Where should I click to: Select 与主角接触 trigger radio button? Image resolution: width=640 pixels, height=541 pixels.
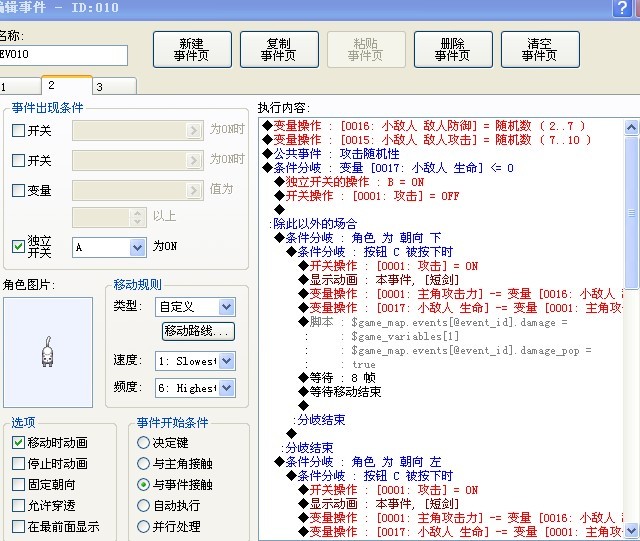(143, 463)
